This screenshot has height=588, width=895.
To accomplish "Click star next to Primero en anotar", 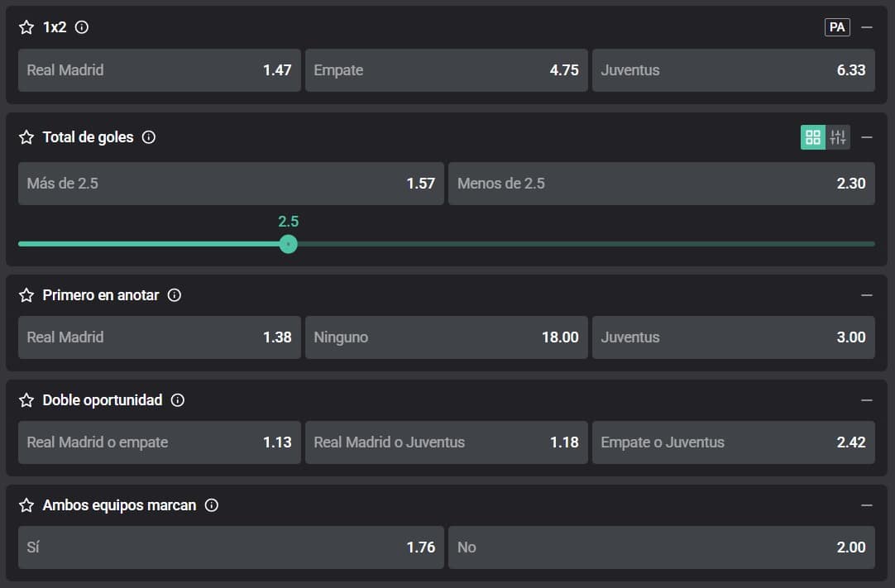I will 26,295.
